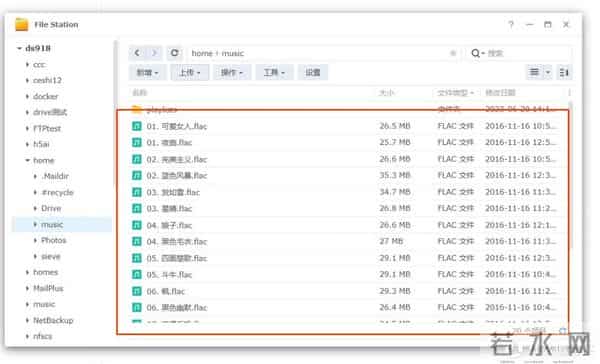Click the music icon of the 35.3 MB file

(x=137, y=175)
